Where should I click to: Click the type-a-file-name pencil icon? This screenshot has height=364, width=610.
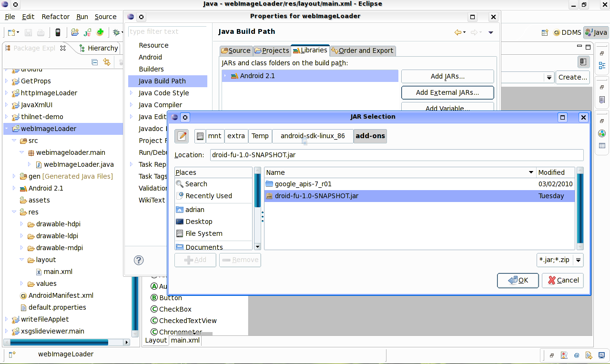tap(182, 136)
